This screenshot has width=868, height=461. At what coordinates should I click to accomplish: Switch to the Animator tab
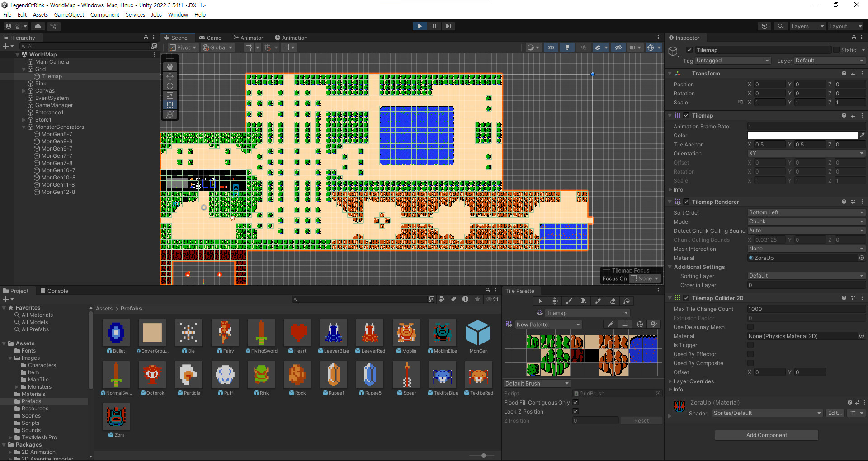coord(248,38)
